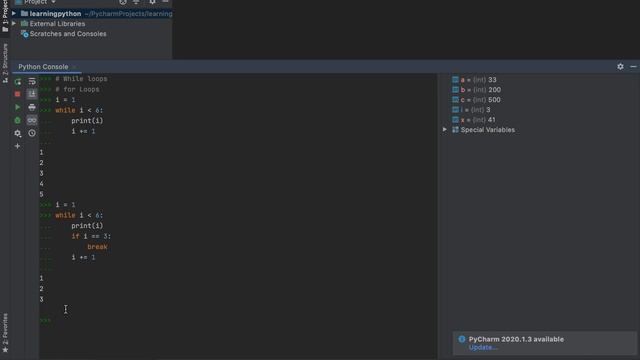Click the '# for Loops' comment line

(x=77, y=89)
